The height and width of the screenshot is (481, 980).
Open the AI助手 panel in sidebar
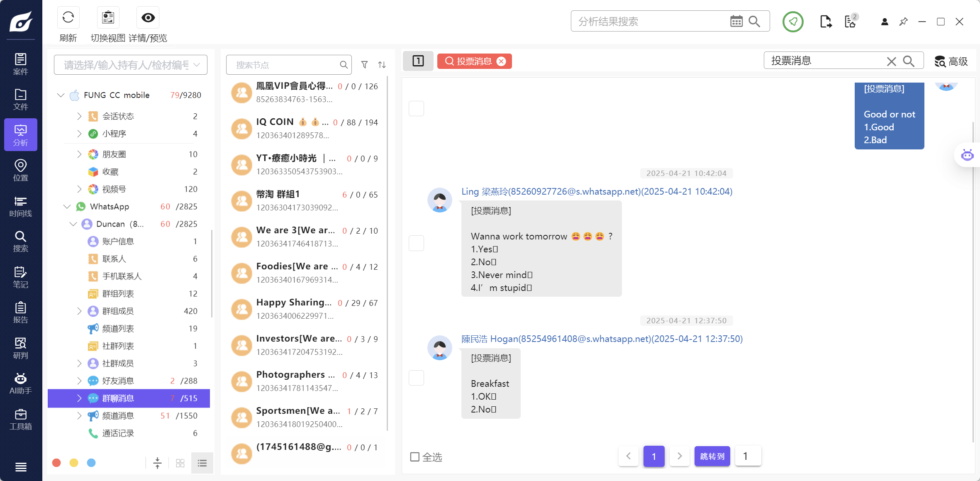click(20, 382)
